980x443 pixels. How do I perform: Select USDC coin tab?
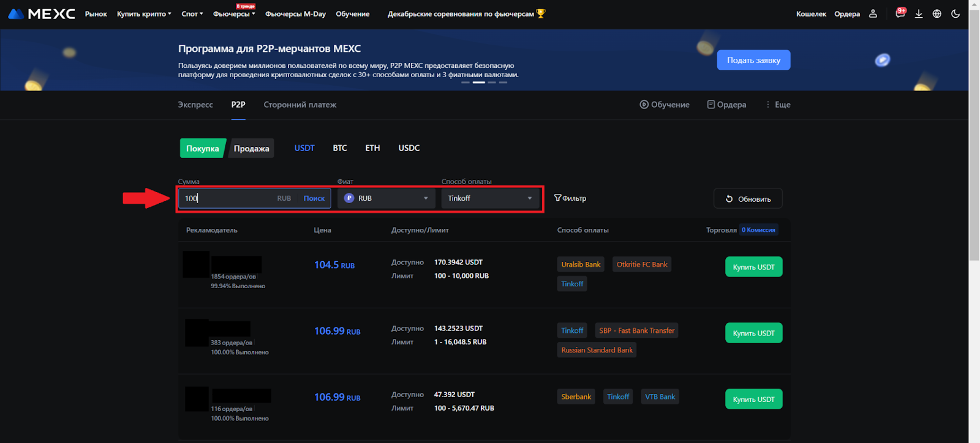[409, 148]
